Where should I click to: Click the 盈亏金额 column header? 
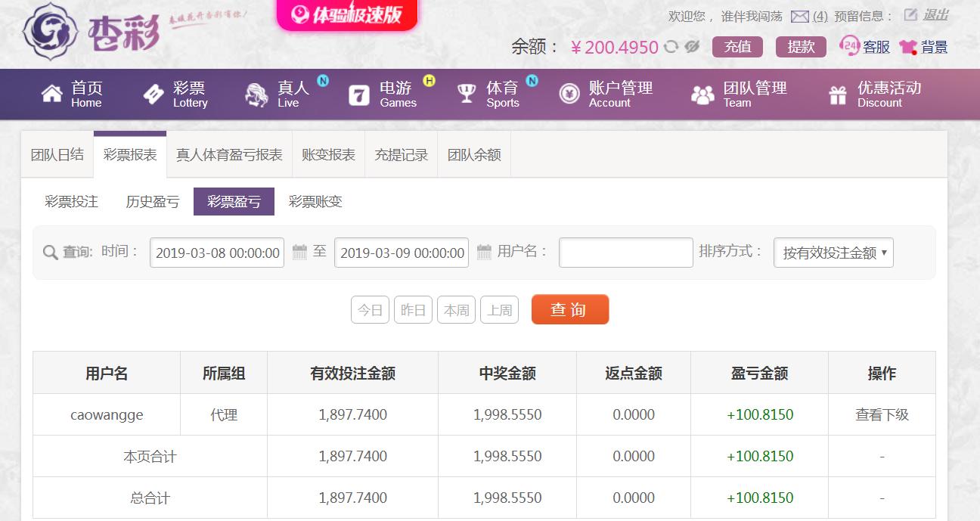[759, 373]
